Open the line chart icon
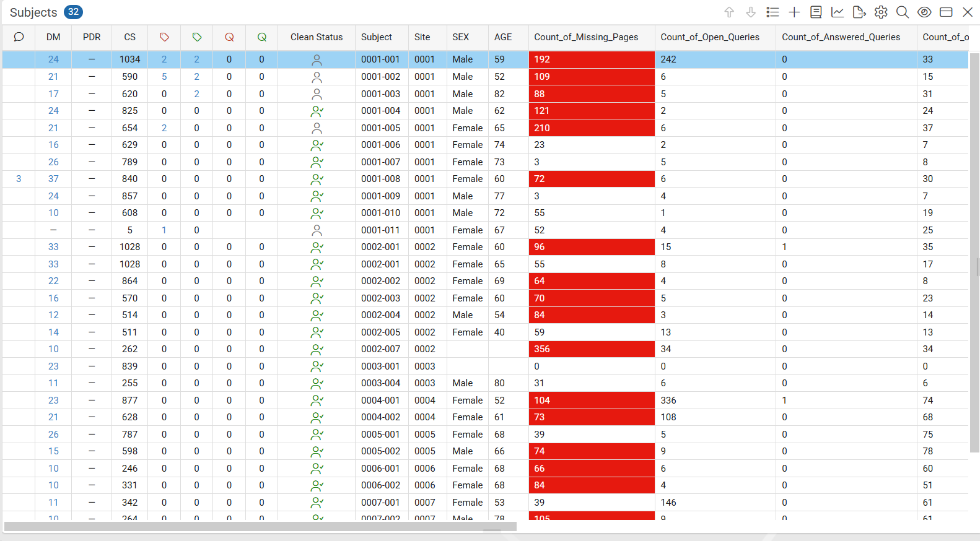980x541 pixels. (x=838, y=12)
